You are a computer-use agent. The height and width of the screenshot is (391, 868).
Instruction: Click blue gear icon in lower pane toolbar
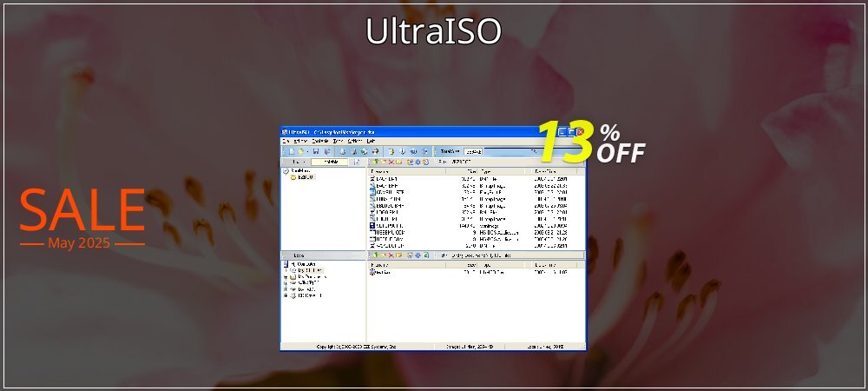point(418,255)
